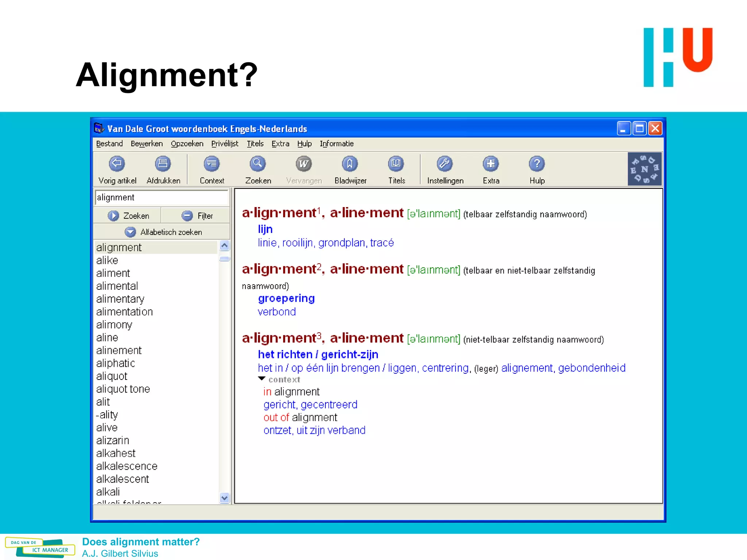Open the Opzoeken menu
This screenshot has width=747, height=560.
[187, 144]
